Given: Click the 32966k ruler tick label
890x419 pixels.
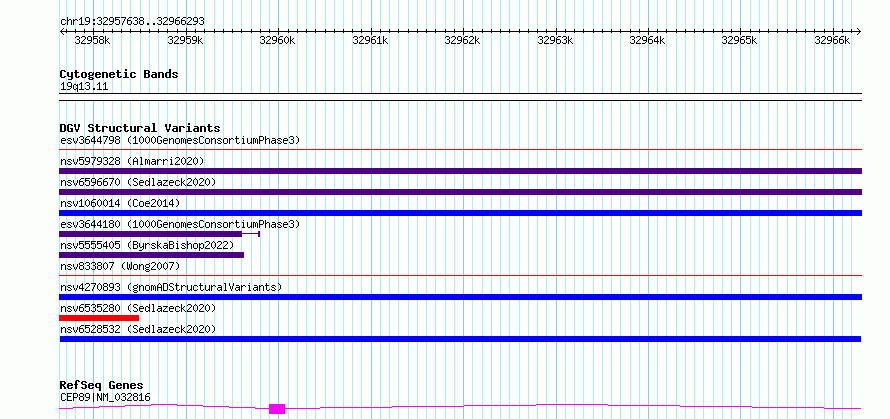Looking at the screenshot, I should coord(832,40).
